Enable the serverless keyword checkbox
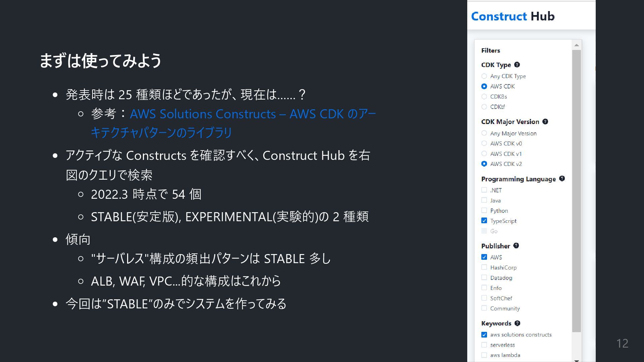The width and height of the screenshot is (644, 362). (x=484, y=345)
